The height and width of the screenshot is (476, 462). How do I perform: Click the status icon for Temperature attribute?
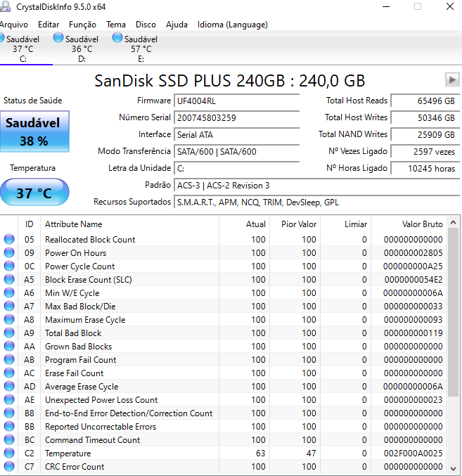(9, 453)
